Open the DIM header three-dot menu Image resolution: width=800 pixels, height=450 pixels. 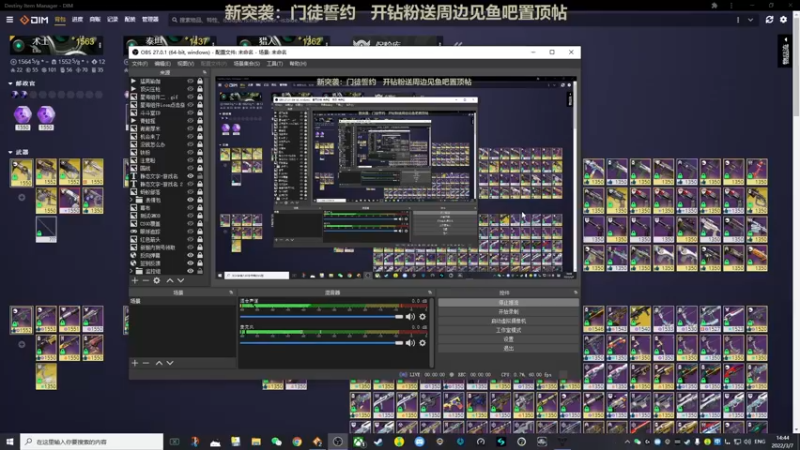pyautogui.click(x=738, y=20)
